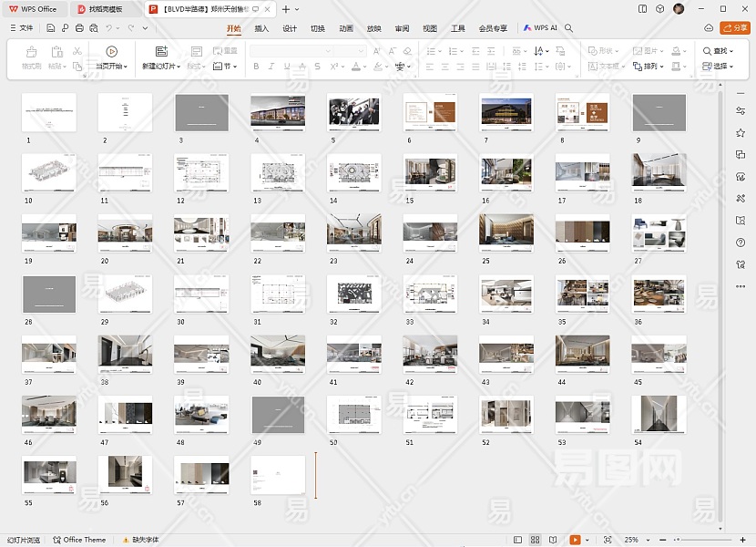Switch to normal view in status bar

517,540
